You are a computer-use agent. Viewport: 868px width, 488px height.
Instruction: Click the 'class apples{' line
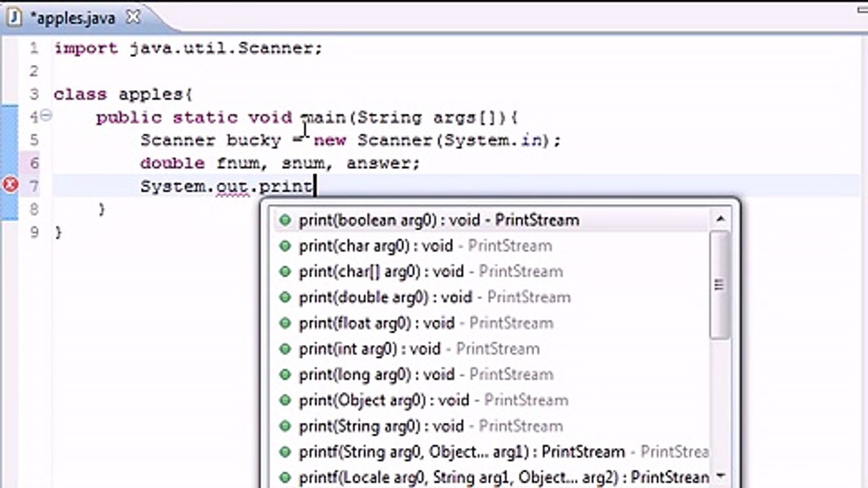pyautogui.click(x=123, y=94)
